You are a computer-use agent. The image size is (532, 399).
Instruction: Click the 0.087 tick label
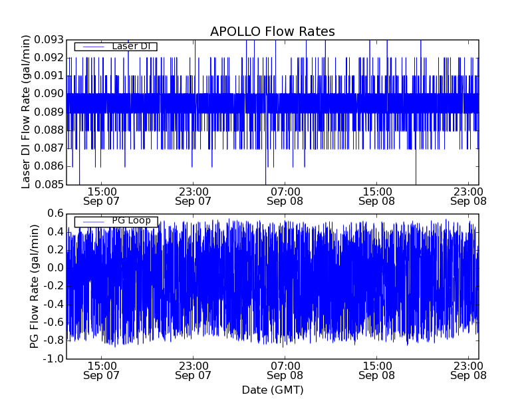49,148
